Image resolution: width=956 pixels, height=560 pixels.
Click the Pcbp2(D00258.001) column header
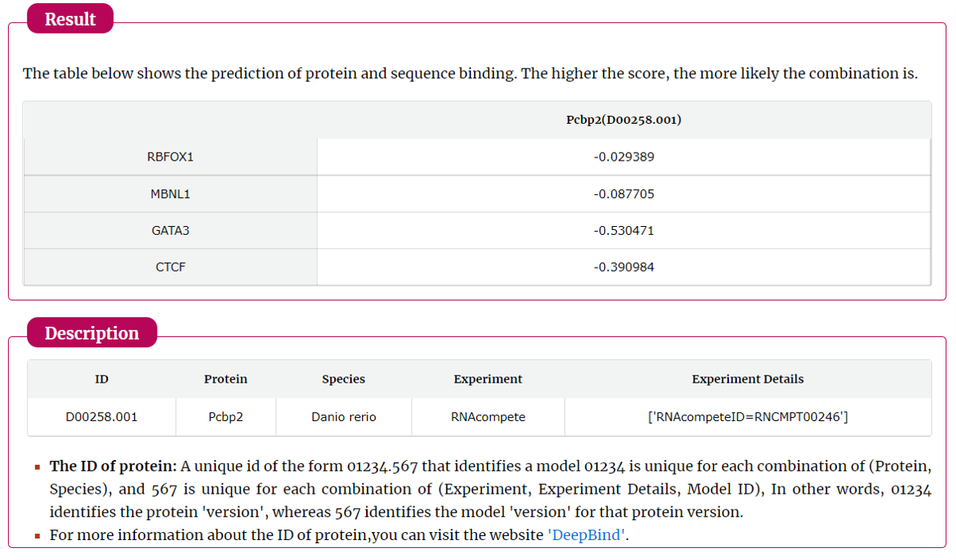[x=623, y=120]
